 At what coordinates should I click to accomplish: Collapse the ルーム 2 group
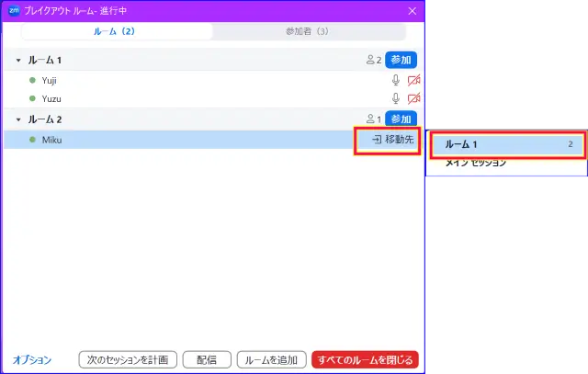click(x=17, y=119)
